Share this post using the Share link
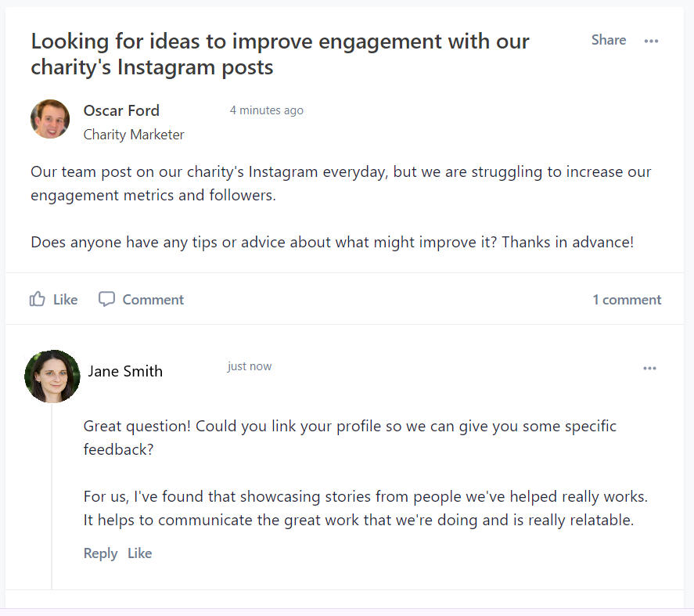 click(x=608, y=40)
